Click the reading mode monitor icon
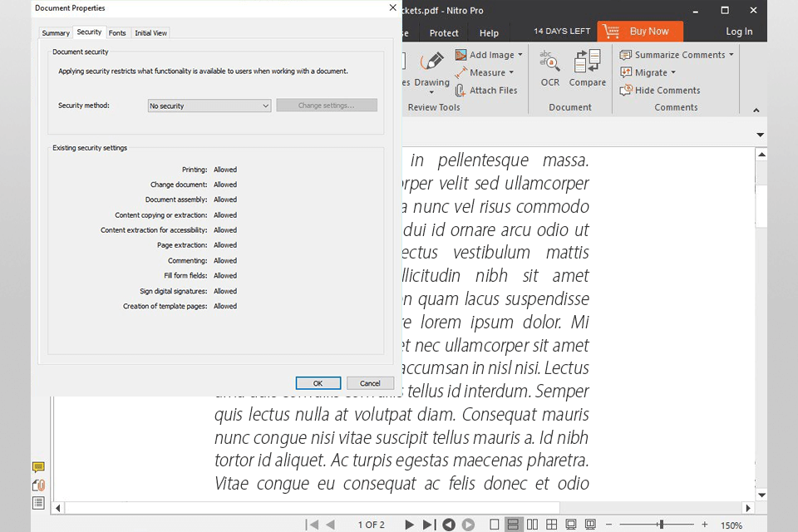The image size is (798, 532). 590,525
